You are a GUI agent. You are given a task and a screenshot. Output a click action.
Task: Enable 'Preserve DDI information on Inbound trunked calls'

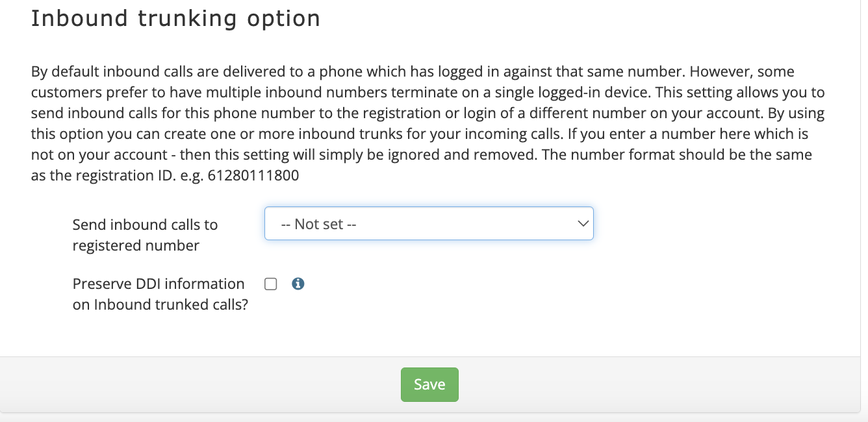pos(270,284)
